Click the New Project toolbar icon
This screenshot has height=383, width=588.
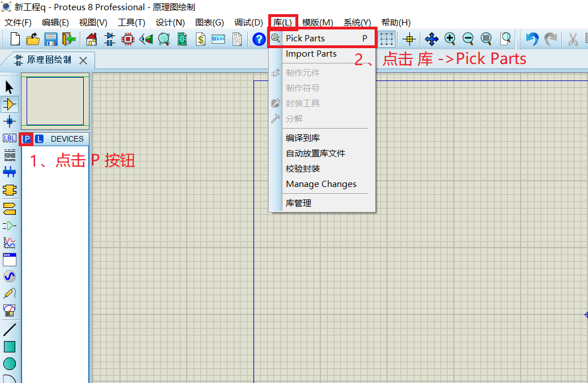[x=15, y=39]
